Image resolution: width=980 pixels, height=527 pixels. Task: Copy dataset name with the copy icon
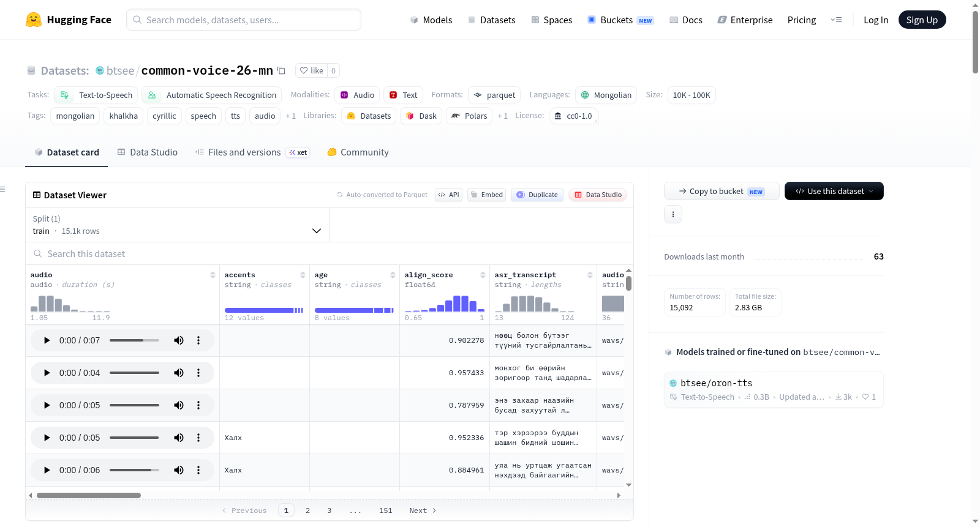coord(281,70)
